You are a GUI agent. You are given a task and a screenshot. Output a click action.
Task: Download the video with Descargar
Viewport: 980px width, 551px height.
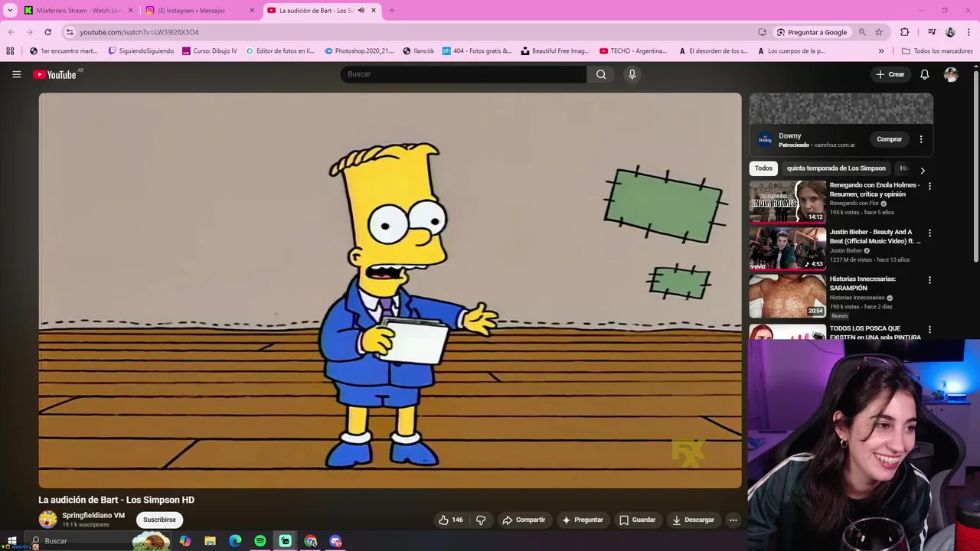click(x=693, y=520)
